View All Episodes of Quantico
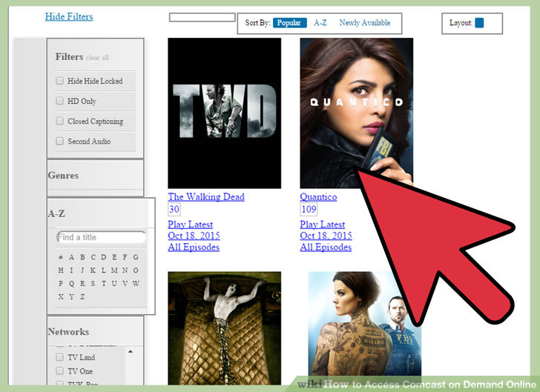Viewport: 540px width, 392px height. [326, 247]
